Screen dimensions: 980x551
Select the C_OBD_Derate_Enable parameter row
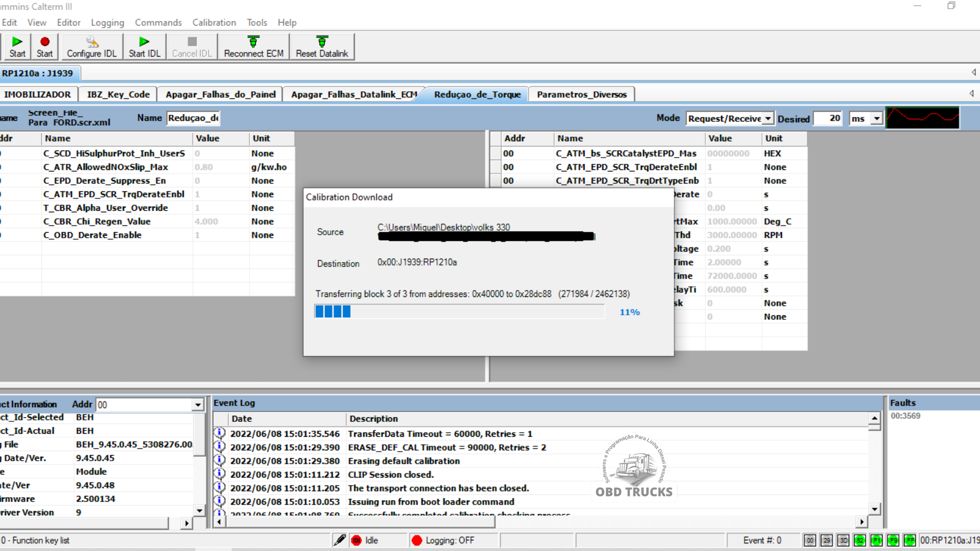(x=148, y=235)
